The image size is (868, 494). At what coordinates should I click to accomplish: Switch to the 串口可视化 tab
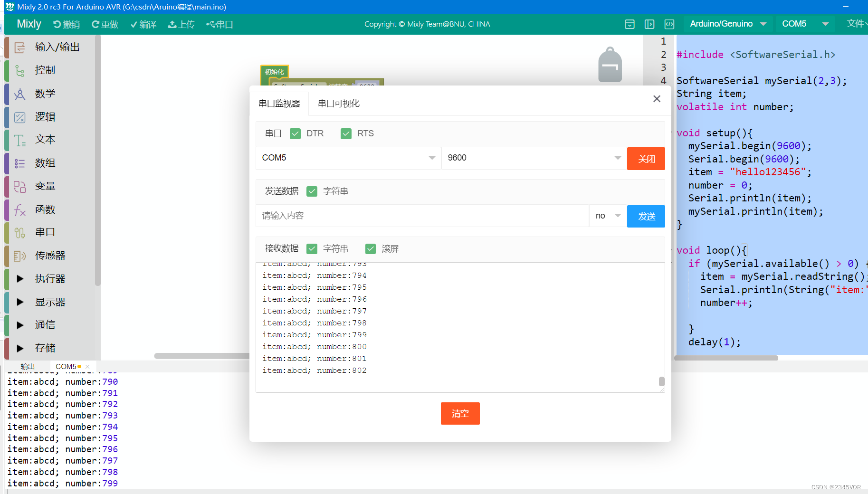click(x=339, y=104)
